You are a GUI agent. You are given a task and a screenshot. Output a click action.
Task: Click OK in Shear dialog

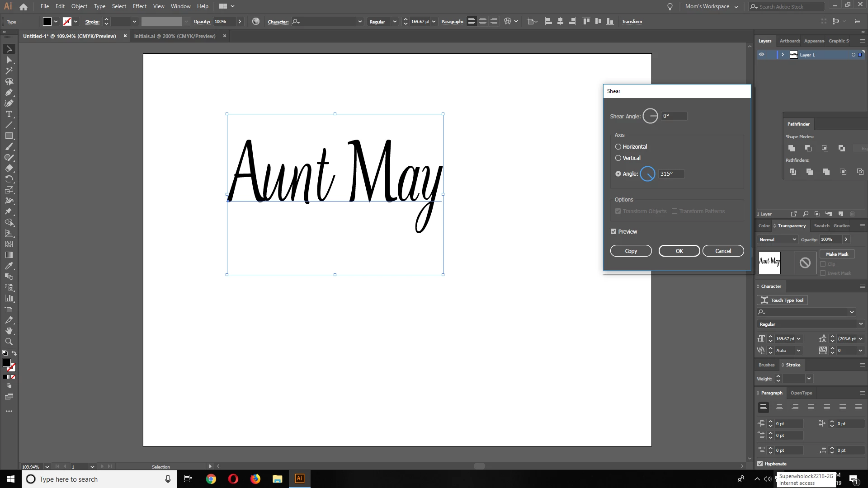click(x=679, y=251)
